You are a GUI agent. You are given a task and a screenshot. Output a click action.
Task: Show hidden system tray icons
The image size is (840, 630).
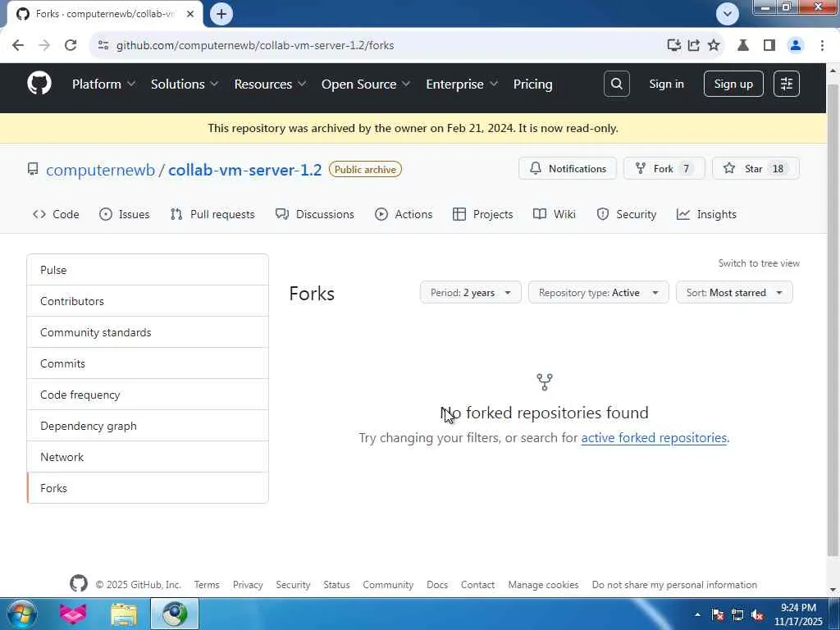click(x=697, y=614)
